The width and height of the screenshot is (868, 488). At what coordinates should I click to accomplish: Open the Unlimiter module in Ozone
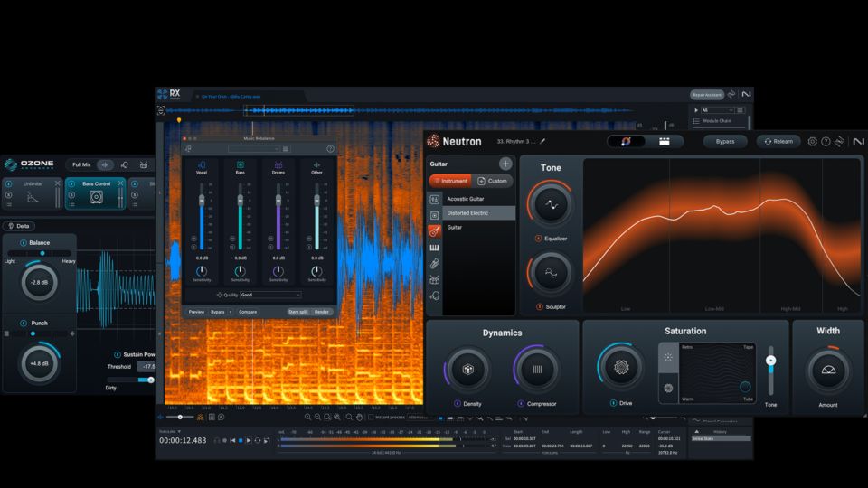click(x=33, y=193)
